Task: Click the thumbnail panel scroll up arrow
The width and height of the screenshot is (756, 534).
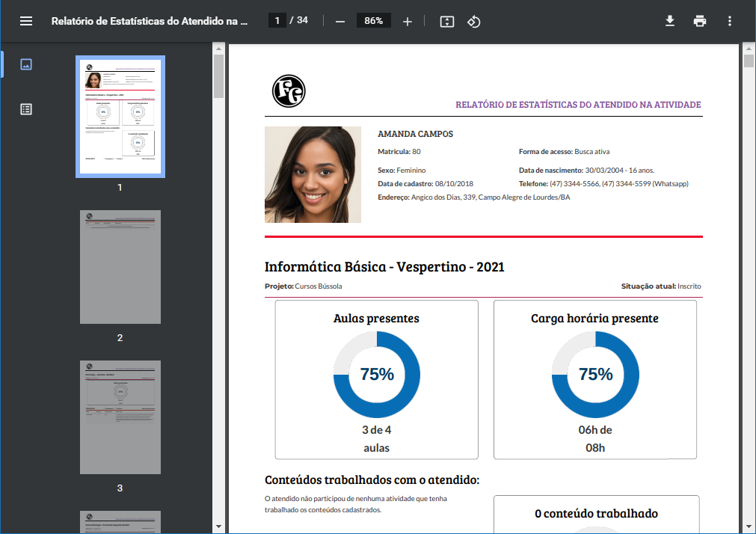Action: coord(218,48)
